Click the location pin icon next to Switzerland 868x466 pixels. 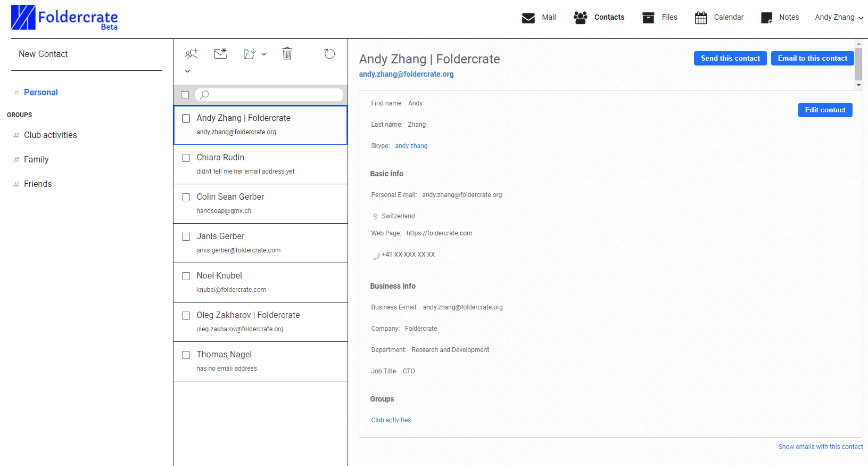coord(375,216)
